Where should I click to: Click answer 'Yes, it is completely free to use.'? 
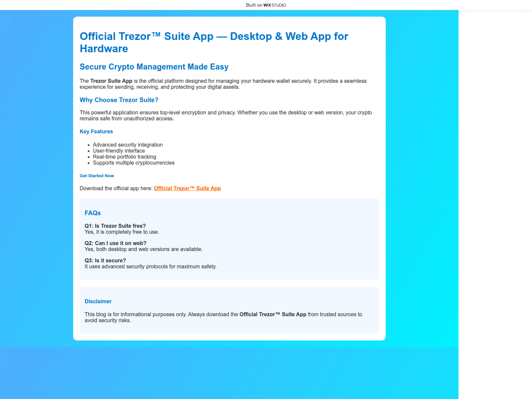(122, 232)
